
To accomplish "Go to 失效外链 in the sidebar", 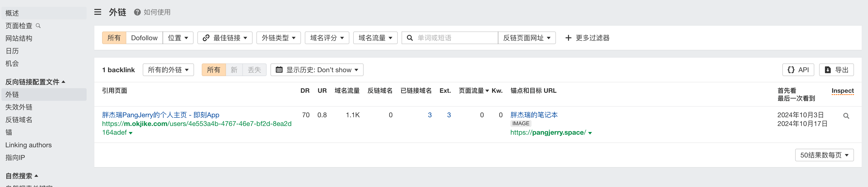I will [19, 107].
